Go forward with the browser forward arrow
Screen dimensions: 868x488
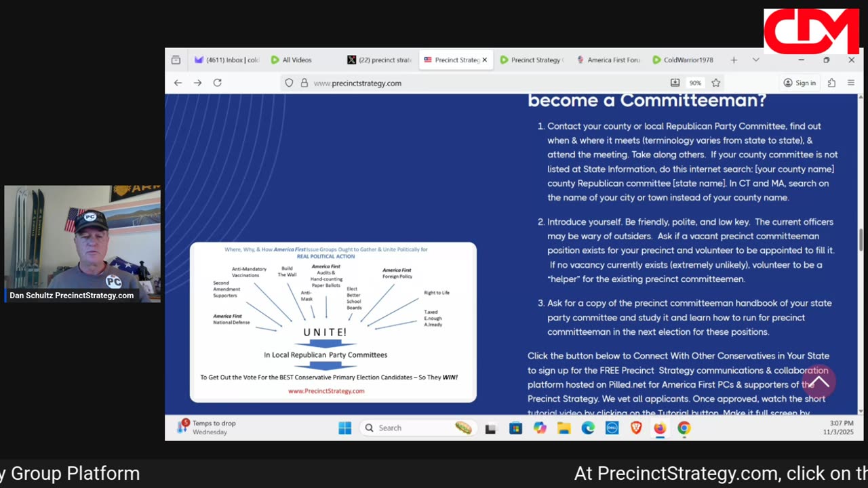197,83
